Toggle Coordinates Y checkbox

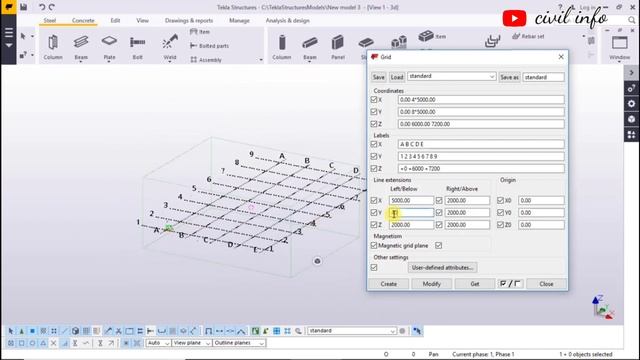click(x=374, y=112)
